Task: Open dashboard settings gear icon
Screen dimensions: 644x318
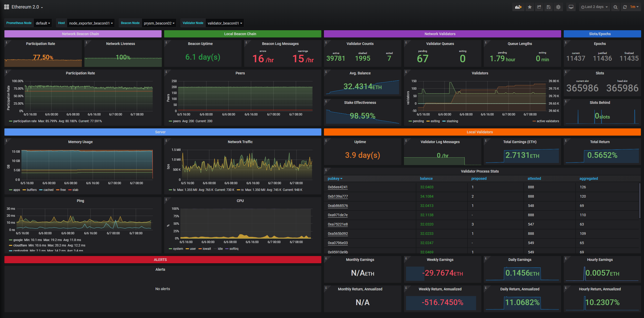Action: 558,7
